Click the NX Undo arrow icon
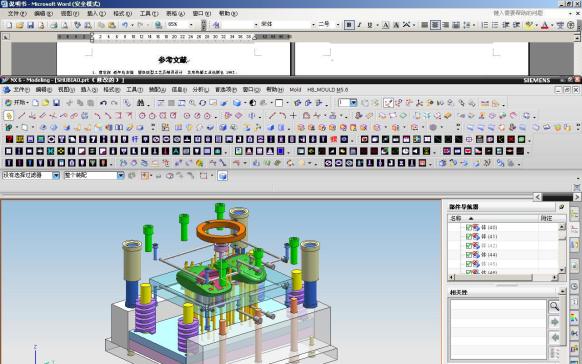Viewport: 582px width, 364px height. pyautogui.click(x=103, y=103)
